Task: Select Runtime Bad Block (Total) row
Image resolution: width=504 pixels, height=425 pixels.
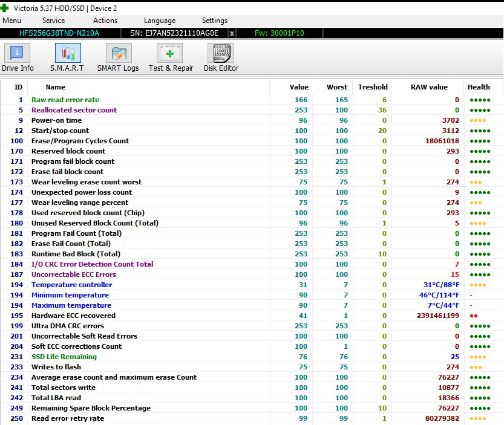Action: click(252, 254)
